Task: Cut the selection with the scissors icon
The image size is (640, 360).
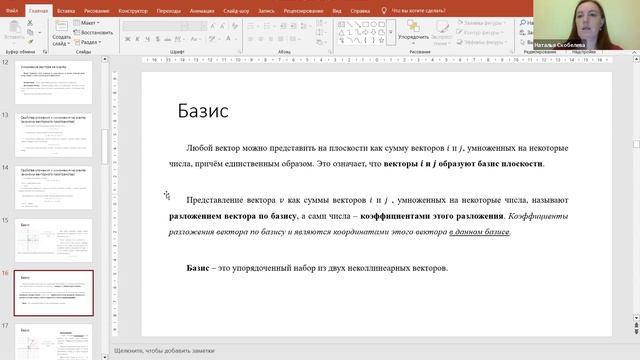Action: [30, 23]
